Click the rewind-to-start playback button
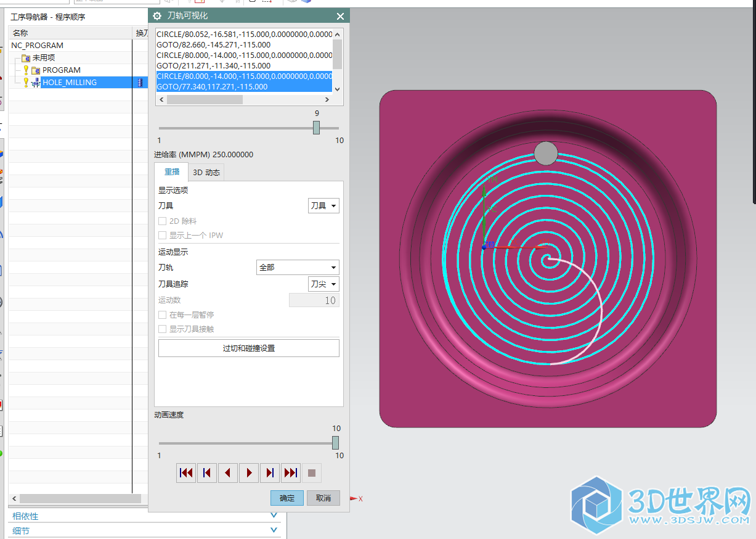756x539 pixels. pyautogui.click(x=186, y=473)
